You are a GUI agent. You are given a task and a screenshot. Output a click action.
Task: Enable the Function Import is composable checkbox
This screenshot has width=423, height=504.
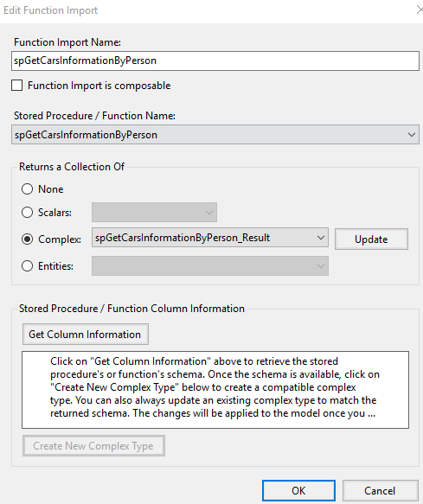[x=17, y=86]
